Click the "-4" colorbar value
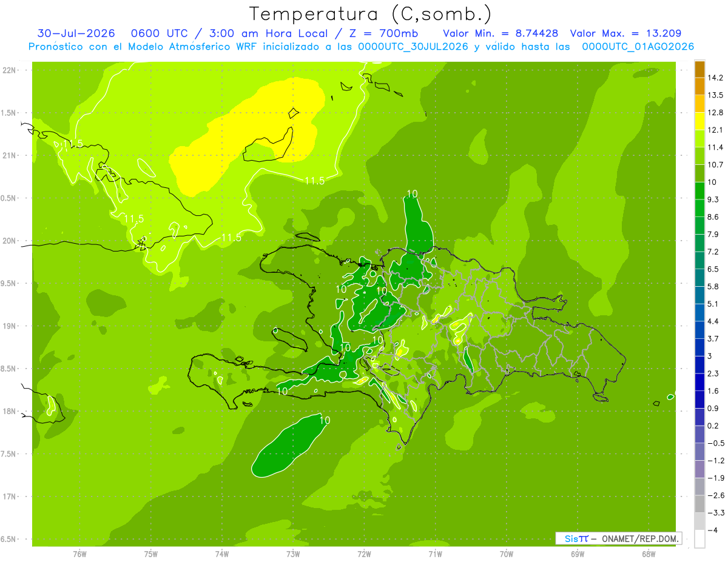This screenshot has width=728, height=562. pos(713,530)
